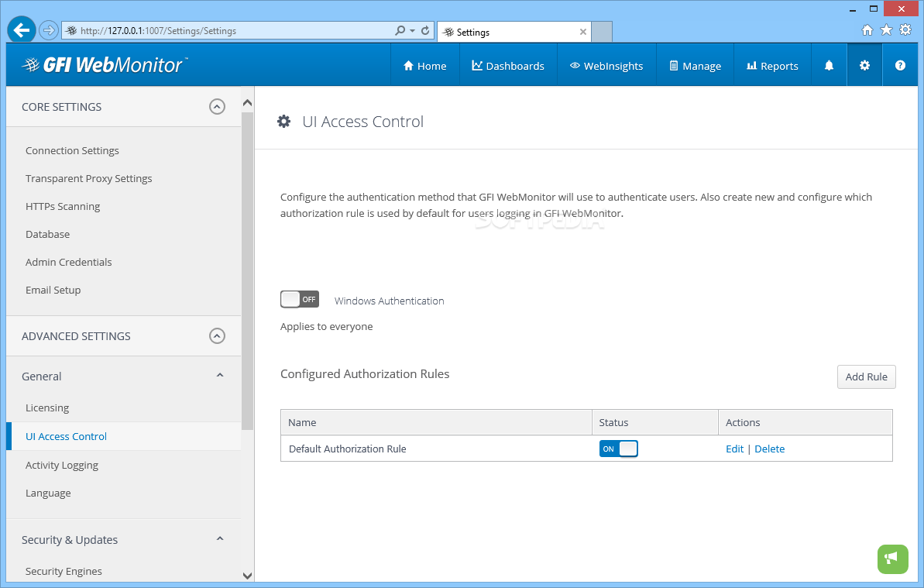Select UI Access Control in sidebar
This screenshot has width=924, height=588.
66,436
